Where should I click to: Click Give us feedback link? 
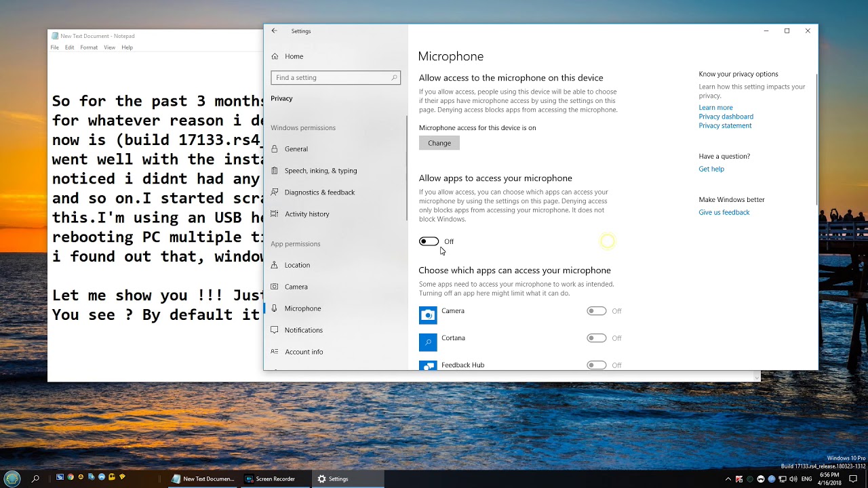pyautogui.click(x=724, y=212)
